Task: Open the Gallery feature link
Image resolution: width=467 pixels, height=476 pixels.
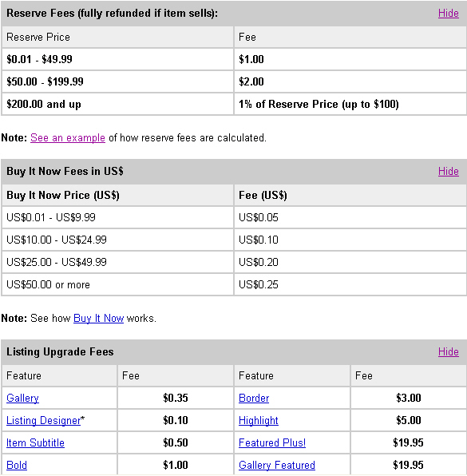Action: click(23, 398)
